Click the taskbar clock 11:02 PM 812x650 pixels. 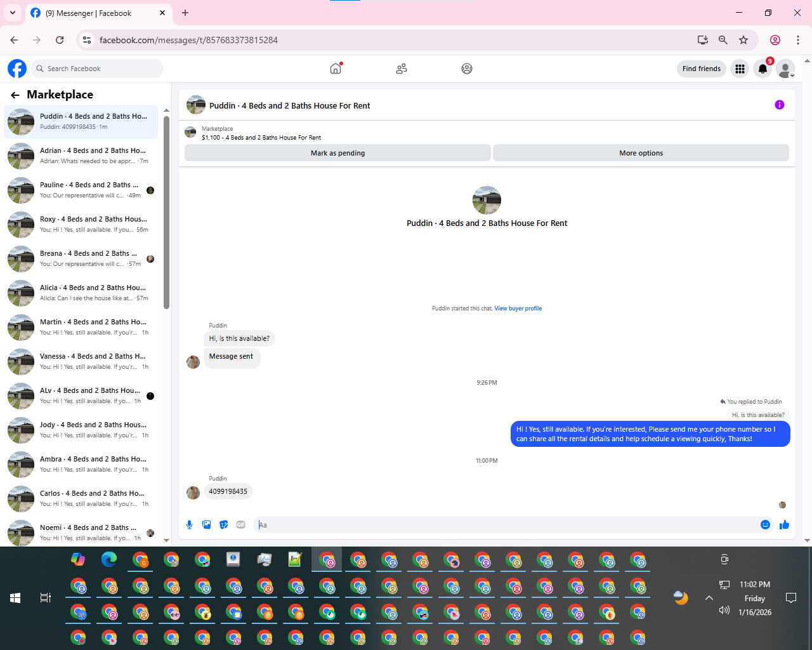click(755, 585)
